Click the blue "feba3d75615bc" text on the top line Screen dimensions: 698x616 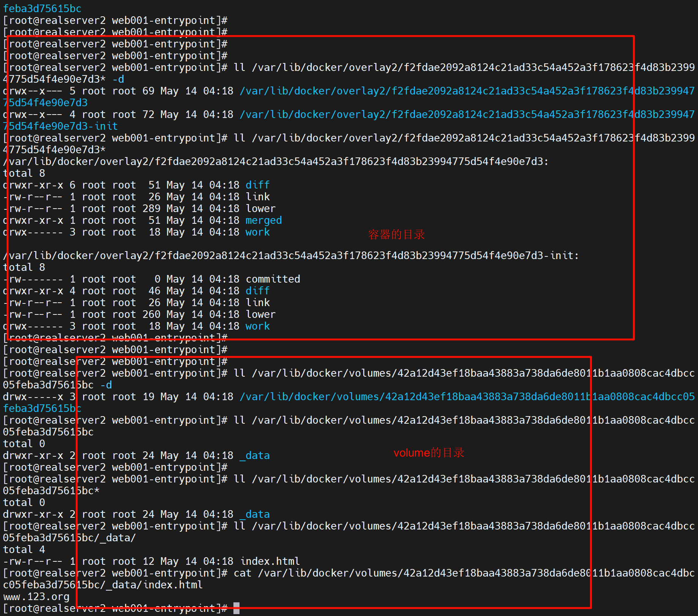[x=42, y=8]
